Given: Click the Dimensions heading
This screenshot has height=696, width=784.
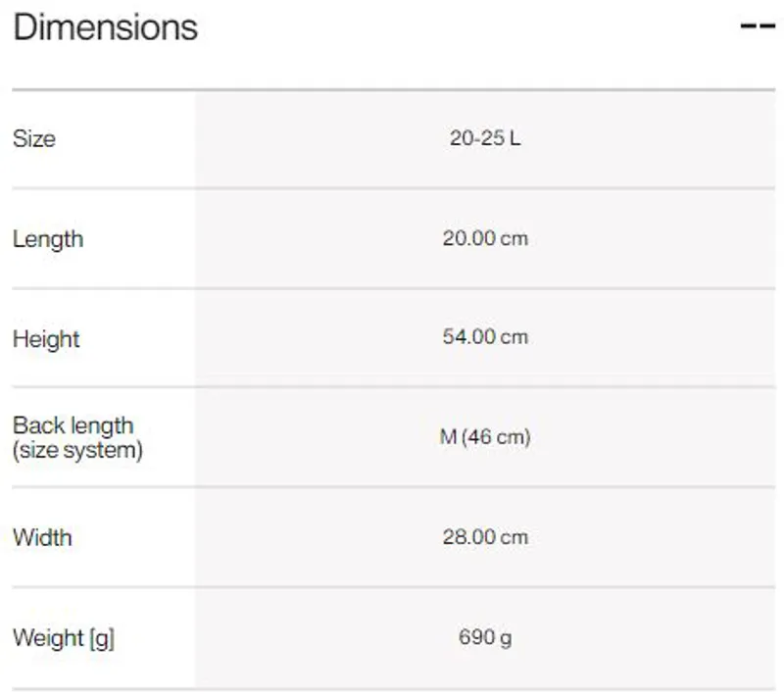Looking at the screenshot, I should click(x=105, y=27).
